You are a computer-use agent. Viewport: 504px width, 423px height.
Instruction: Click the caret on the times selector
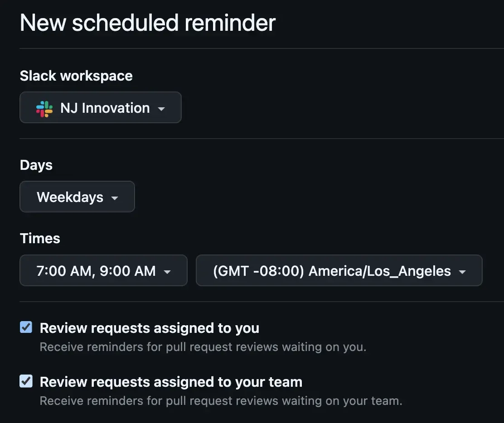point(167,271)
